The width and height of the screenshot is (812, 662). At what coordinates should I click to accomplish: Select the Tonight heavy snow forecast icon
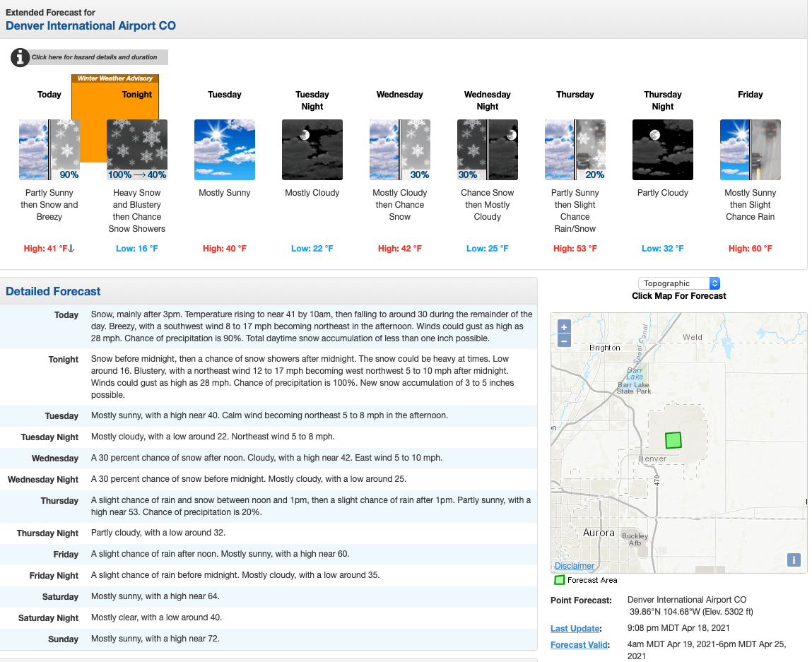(136, 150)
